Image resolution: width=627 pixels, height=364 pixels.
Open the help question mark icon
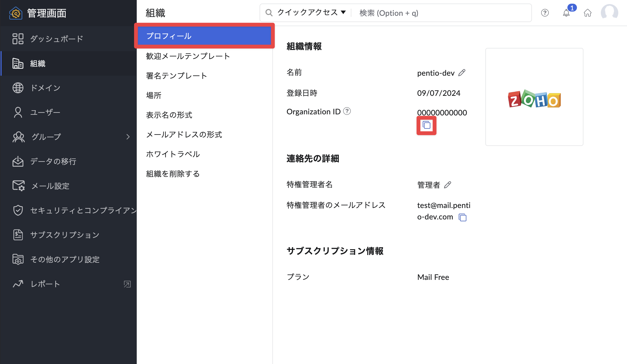(x=545, y=13)
